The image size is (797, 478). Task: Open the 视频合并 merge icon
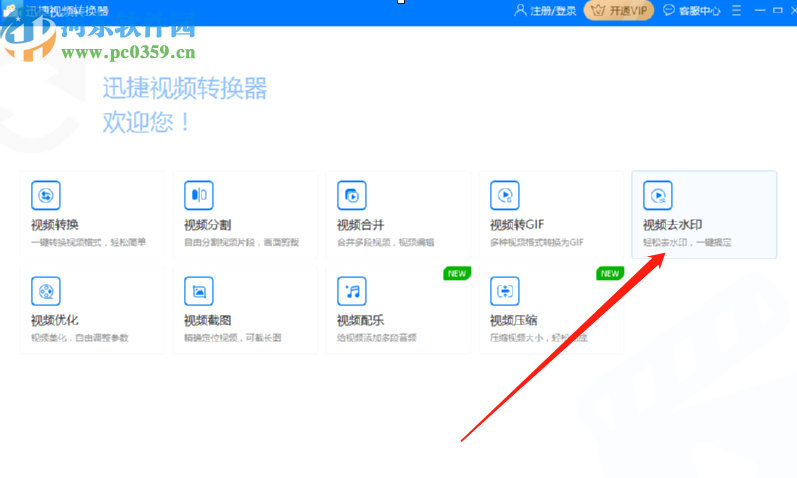tap(352, 195)
